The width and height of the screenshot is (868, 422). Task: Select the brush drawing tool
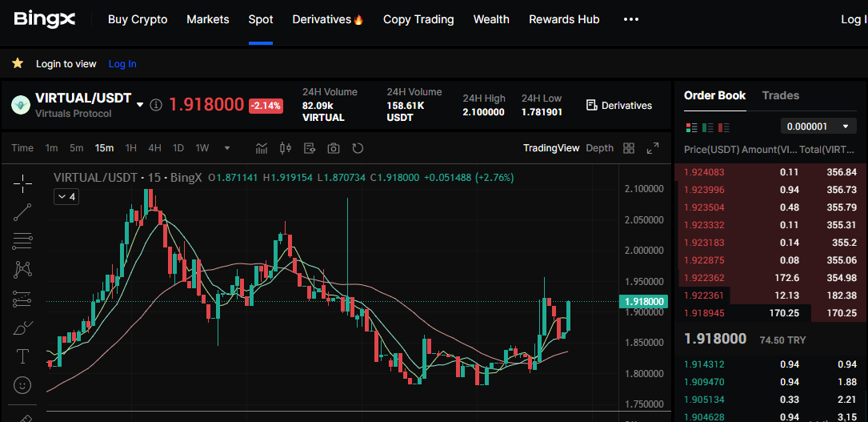[22, 328]
